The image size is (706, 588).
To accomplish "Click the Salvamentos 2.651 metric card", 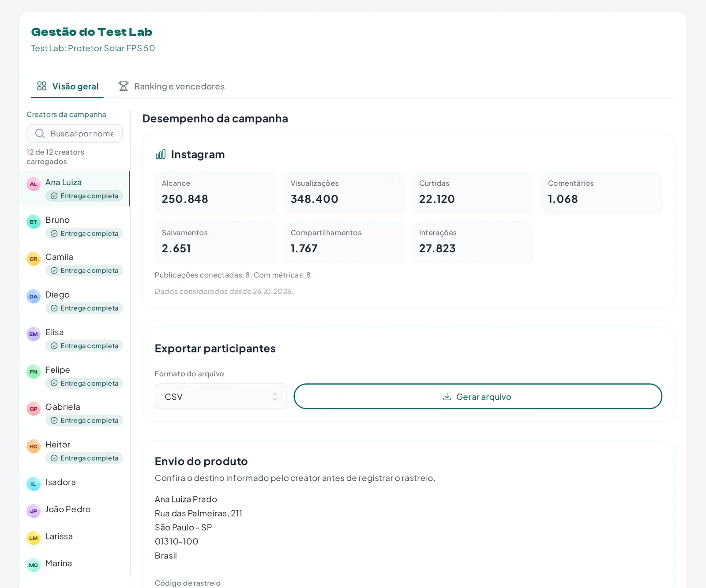I will click(x=216, y=242).
